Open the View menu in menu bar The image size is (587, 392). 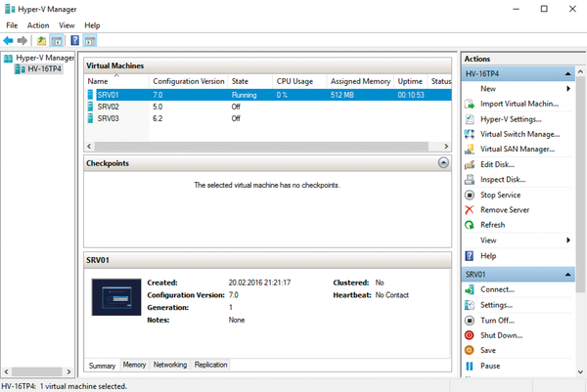click(x=67, y=25)
